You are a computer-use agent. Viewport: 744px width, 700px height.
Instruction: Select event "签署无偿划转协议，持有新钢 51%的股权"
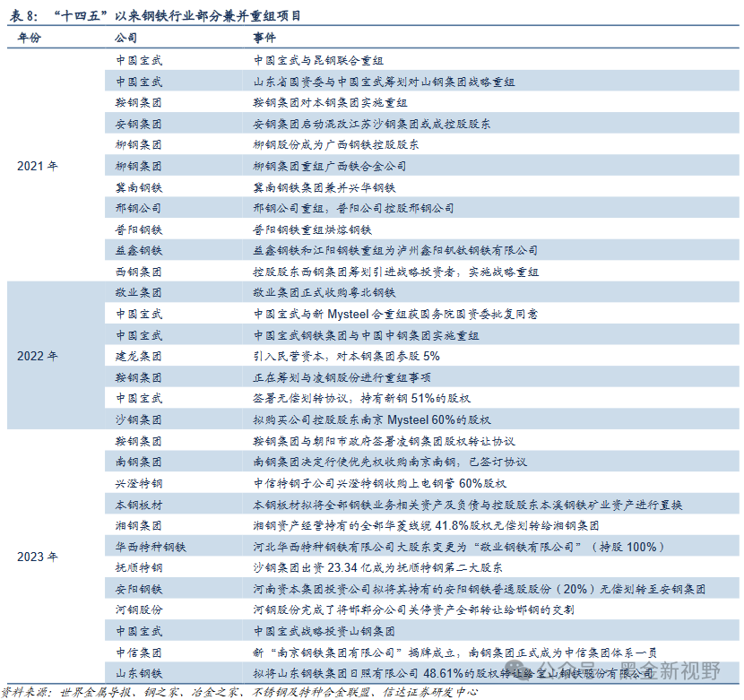[x=361, y=398]
